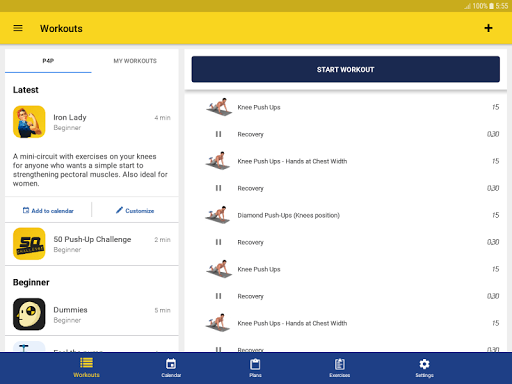Click Add to calendar link
Screen dimensions: 512x384
(x=48, y=211)
